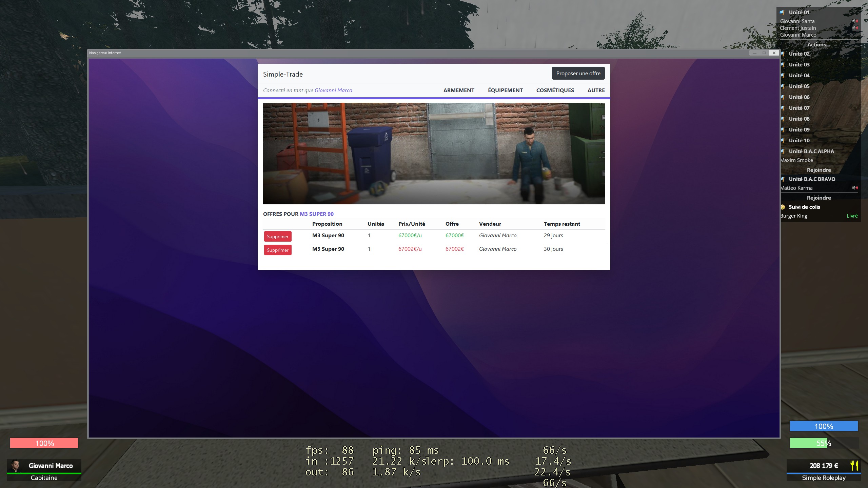Screen dimensions: 868x488
Task: Click the yellow fork and knife hunger icon
Action: [x=854, y=466]
